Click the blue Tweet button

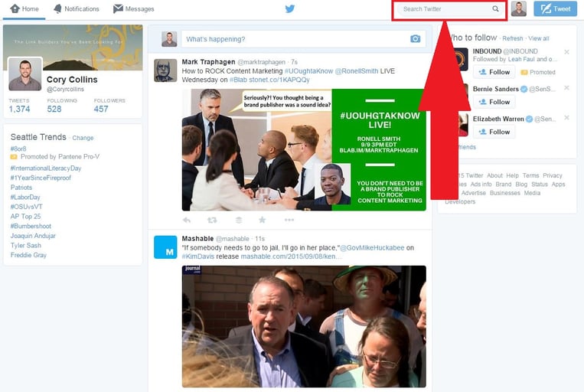coord(556,9)
